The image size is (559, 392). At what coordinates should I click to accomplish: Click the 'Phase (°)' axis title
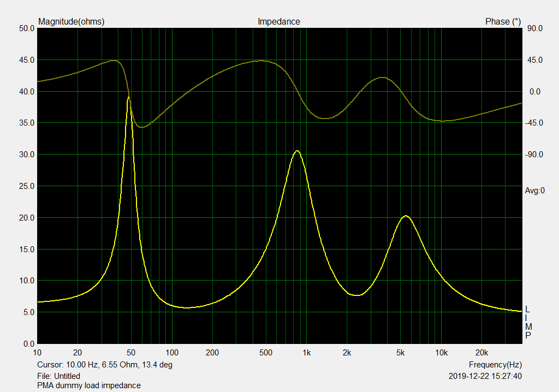[503, 22]
